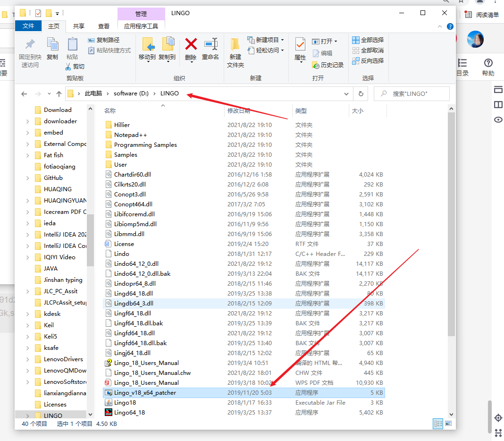
Task: Expand the GitHub folder tree node
Action: pos(28,178)
